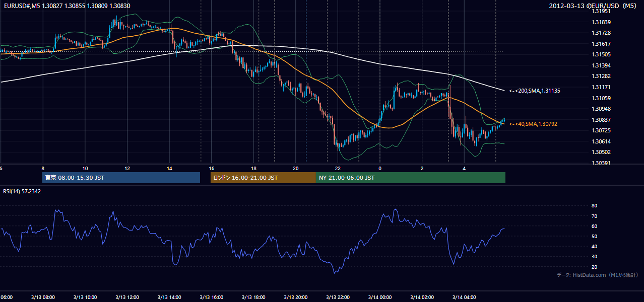The image size is (644, 302).
Task: Click the 3/13 22:00 time label
Action: coord(337,297)
